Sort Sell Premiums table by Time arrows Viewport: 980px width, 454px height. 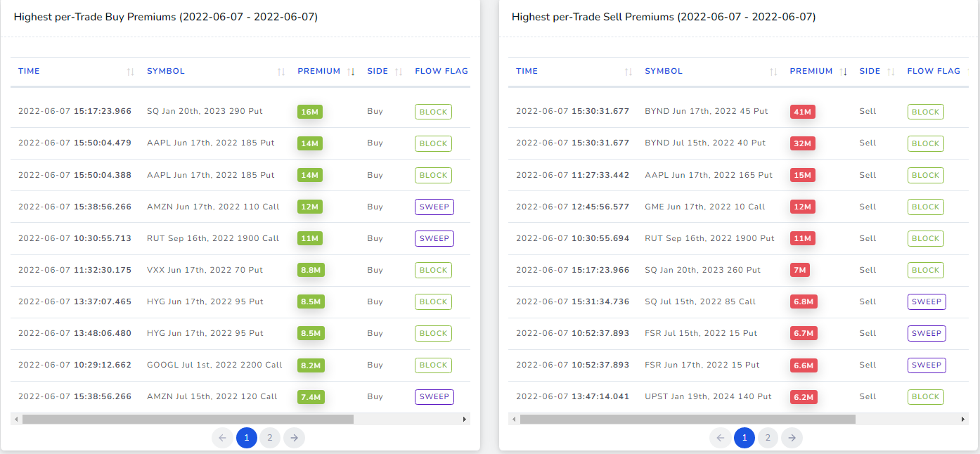(x=628, y=72)
